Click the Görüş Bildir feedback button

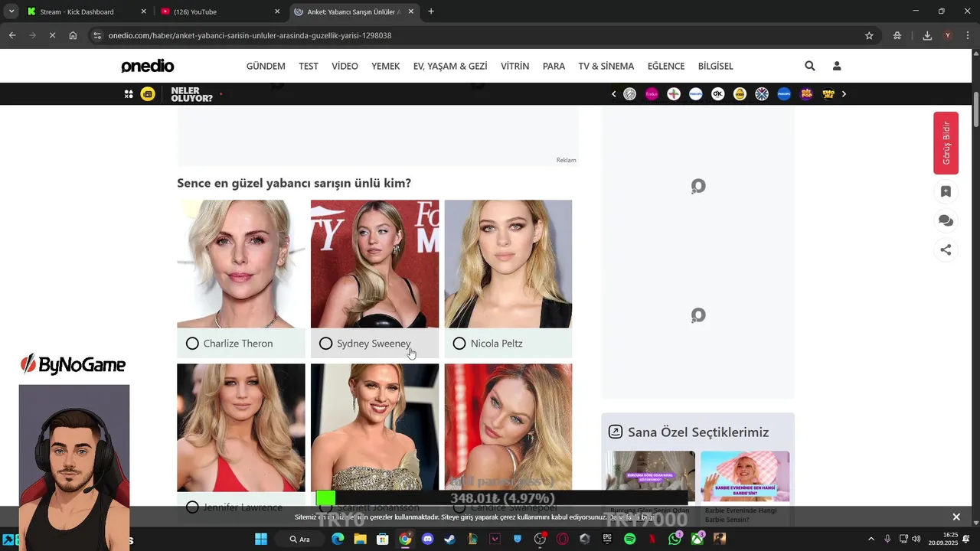(946, 143)
